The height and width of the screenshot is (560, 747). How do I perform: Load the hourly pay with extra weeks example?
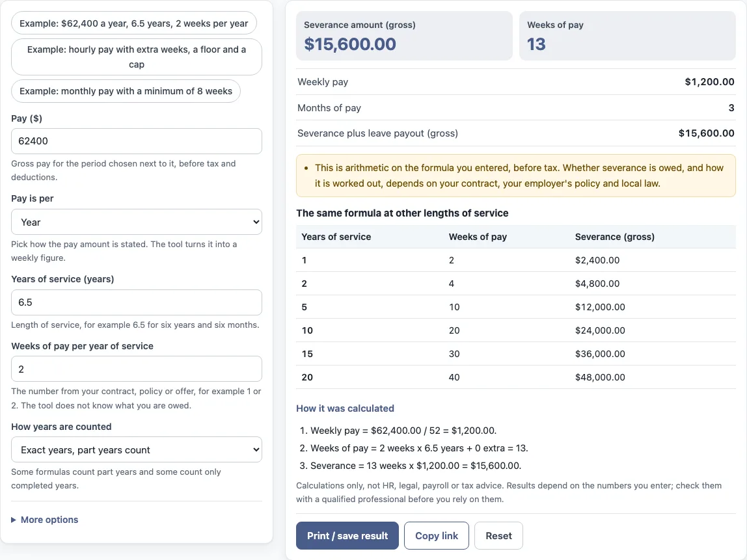[136, 57]
